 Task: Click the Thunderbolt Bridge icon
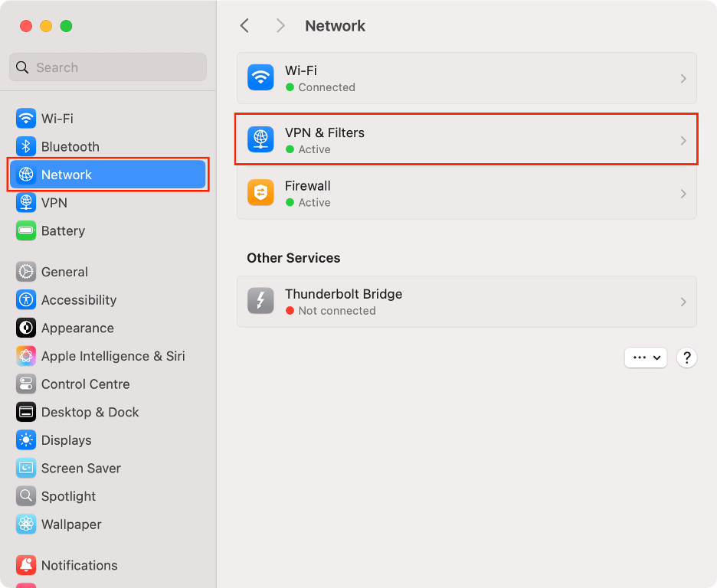pyautogui.click(x=260, y=301)
